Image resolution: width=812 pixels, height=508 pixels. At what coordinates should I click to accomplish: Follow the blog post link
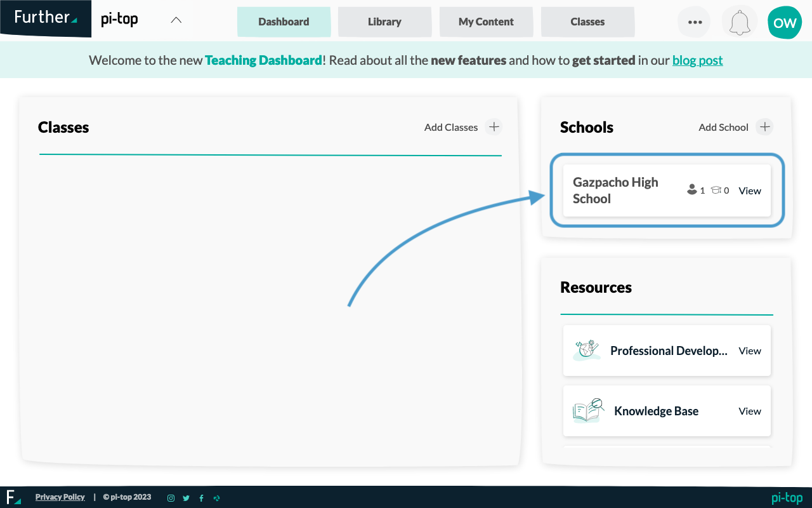[x=697, y=60]
